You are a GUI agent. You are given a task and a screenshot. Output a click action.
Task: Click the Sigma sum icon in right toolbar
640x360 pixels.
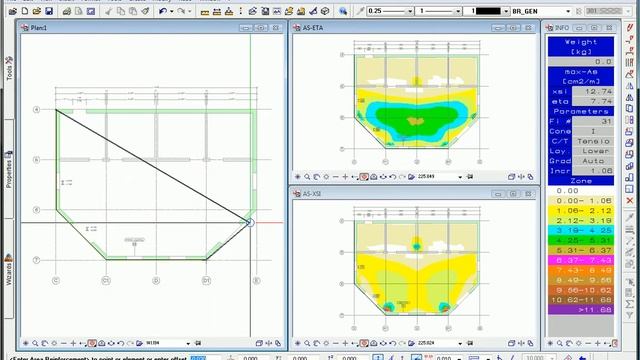pos(629,304)
